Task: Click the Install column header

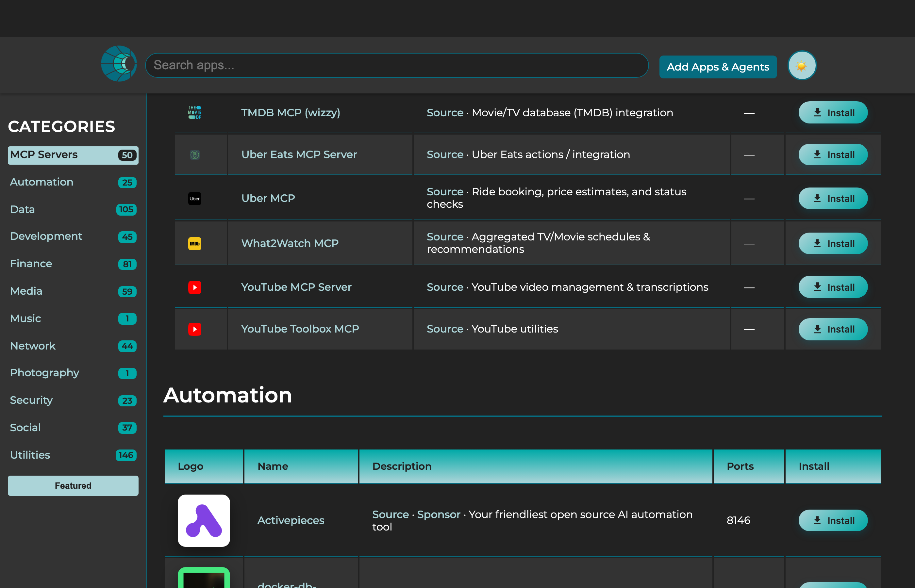Action: tap(833, 466)
